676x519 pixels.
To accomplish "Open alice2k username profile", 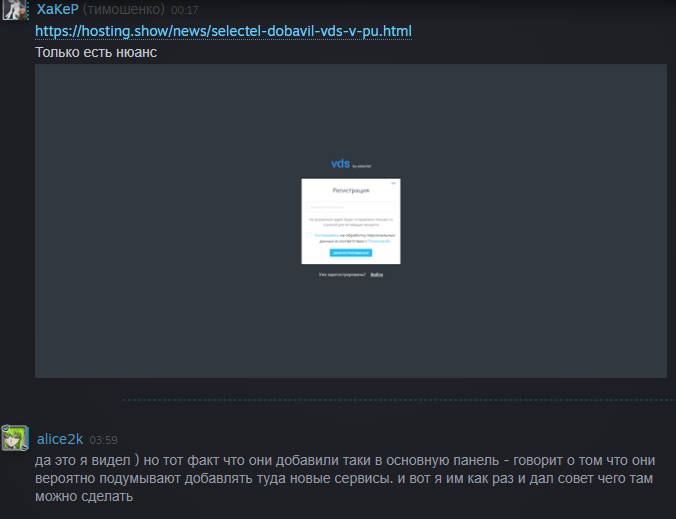I will [60, 439].
